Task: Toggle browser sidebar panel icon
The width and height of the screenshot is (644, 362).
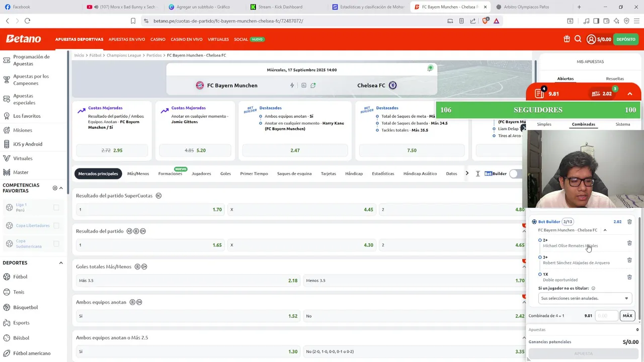Action: point(596,21)
